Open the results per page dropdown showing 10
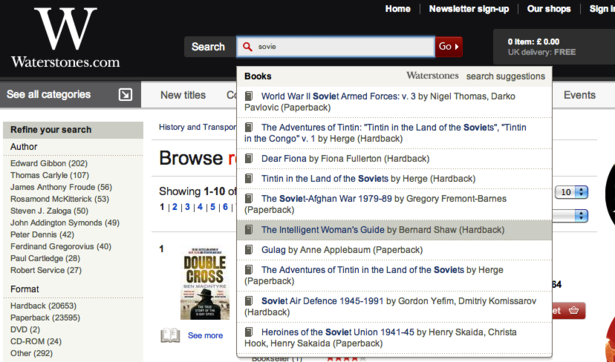The width and height of the screenshot is (615, 362). click(571, 192)
